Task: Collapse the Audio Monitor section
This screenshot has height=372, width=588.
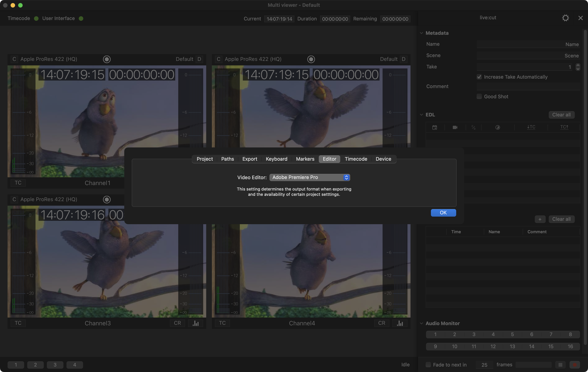Action: (421, 323)
